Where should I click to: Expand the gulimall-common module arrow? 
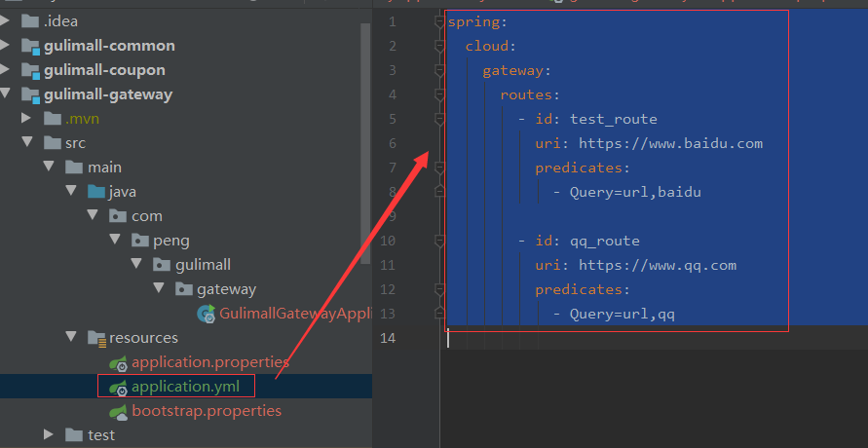(x=5, y=46)
